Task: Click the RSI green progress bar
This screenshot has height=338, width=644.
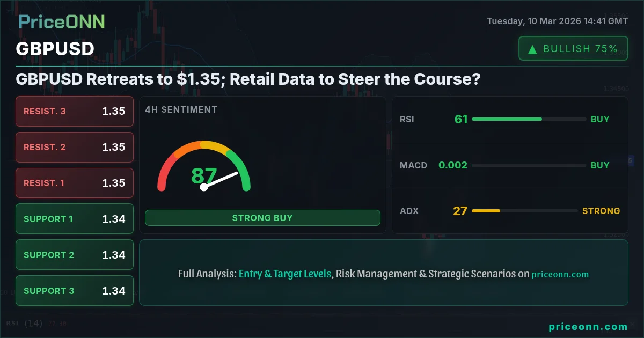Action: coord(507,119)
